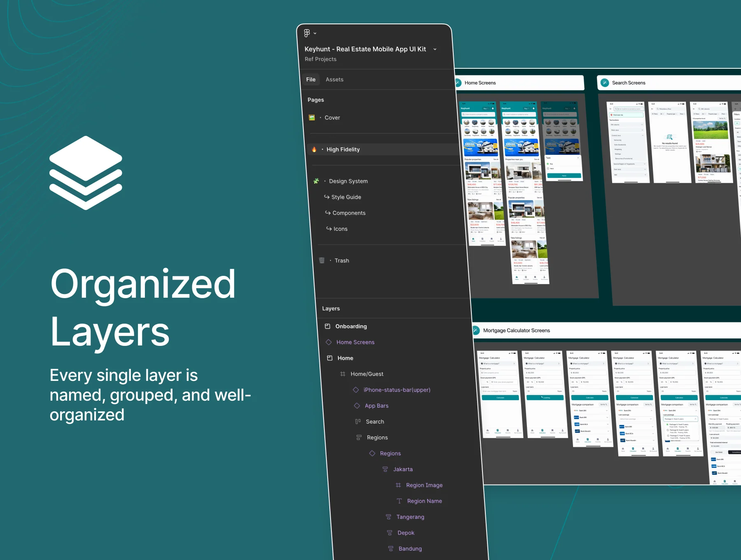Switch to the File tab

311,79
